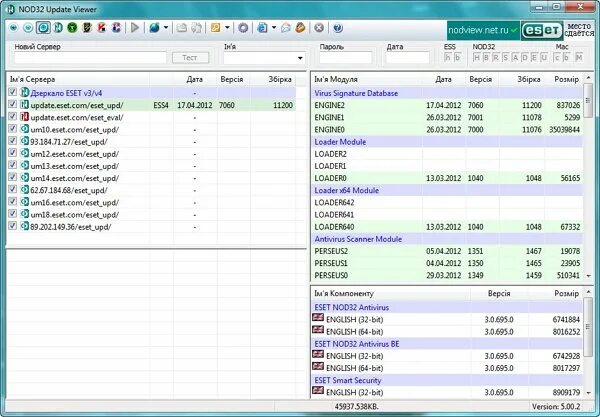Click the left arrow circle toolbar icon

pyautogui.click(x=13, y=28)
